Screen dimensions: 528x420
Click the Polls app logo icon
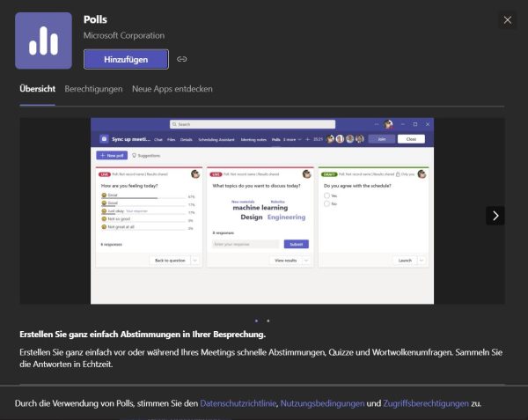[43, 41]
